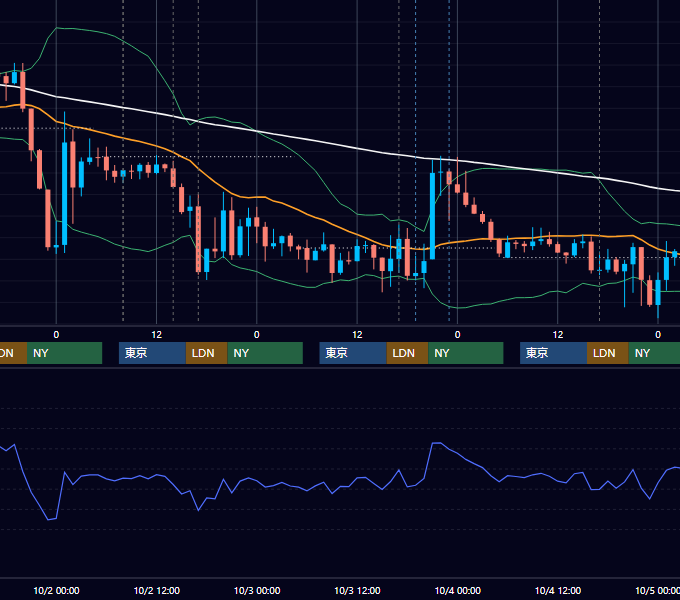This screenshot has height=600, width=680.
Task: Click hour label 12 above 10/2 12:00
Action: [157, 335]
